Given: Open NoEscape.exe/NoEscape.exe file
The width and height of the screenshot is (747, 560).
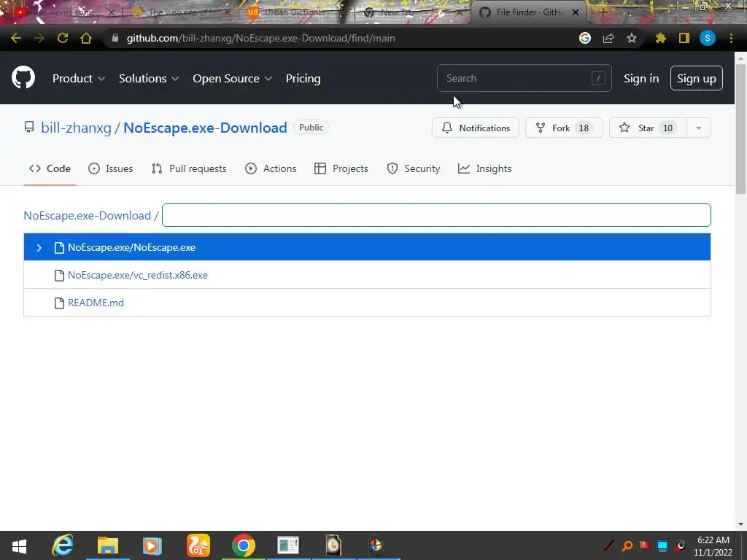Looking at the screenshot, I should 131,248.
